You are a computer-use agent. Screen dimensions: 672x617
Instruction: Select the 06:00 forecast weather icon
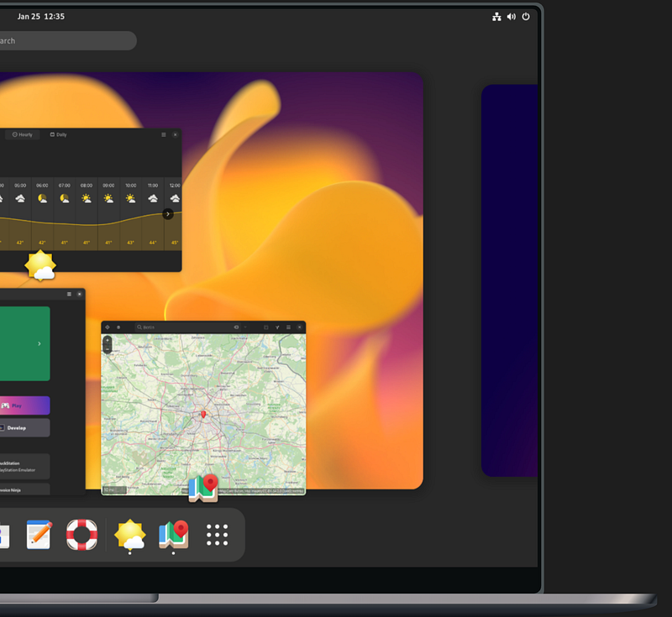click(42, 198)
